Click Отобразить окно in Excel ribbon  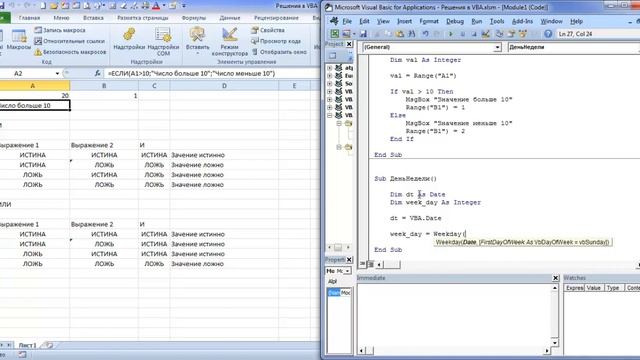click(279, 52)
